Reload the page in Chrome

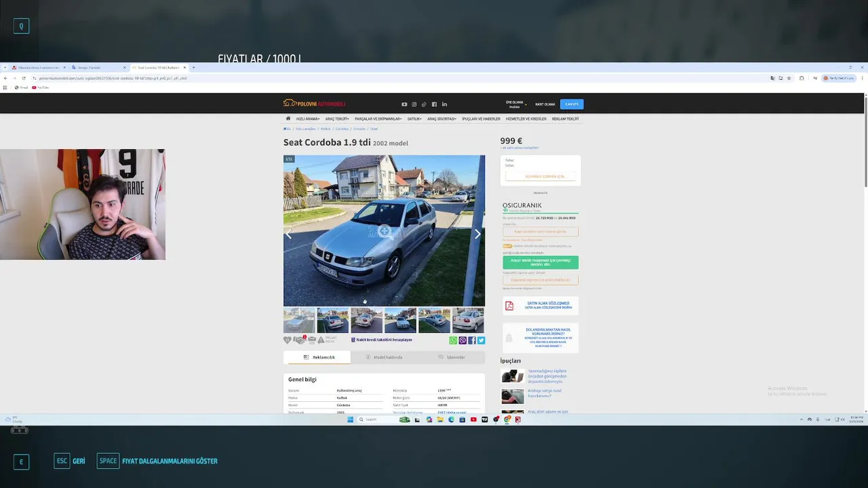[24, 78]
